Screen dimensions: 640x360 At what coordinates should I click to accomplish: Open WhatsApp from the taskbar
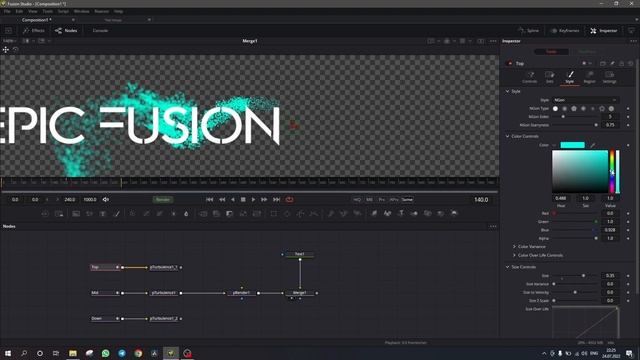(x=106, y=353)
